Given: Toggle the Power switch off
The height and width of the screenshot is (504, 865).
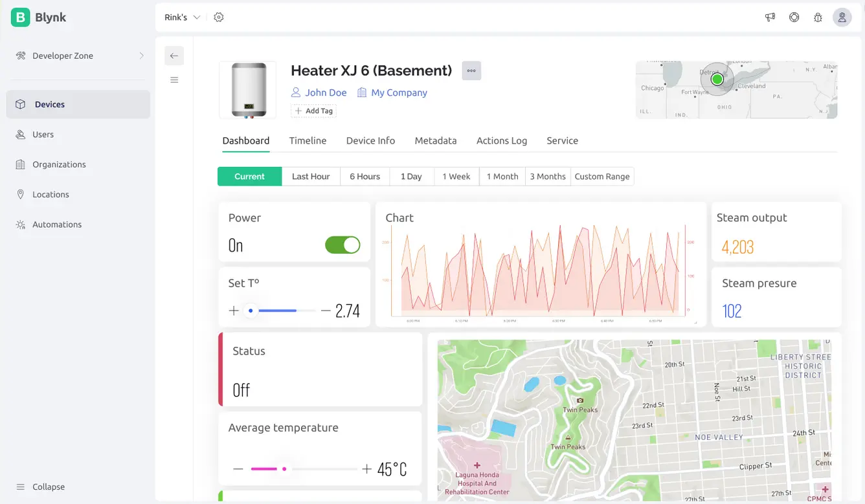Looking at the screenshot, I should [342, 245].
